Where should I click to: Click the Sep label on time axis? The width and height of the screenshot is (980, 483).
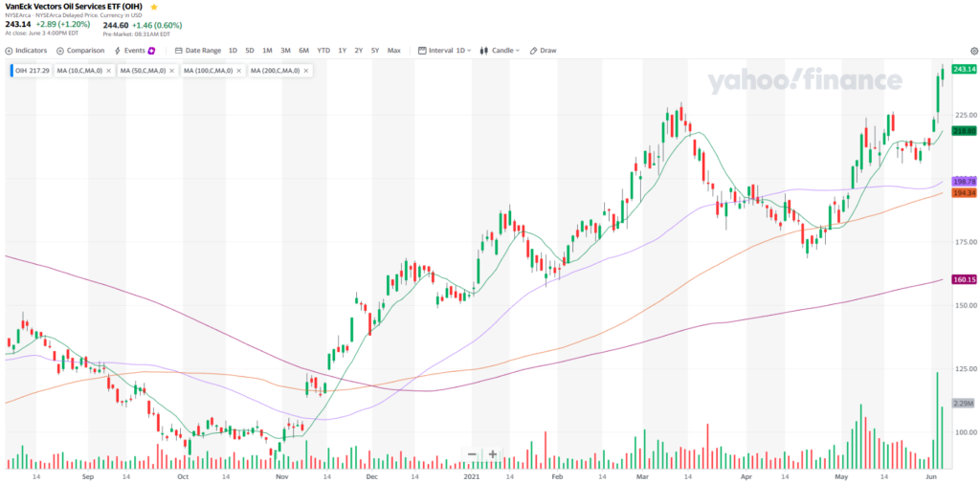tap(87, 476)
